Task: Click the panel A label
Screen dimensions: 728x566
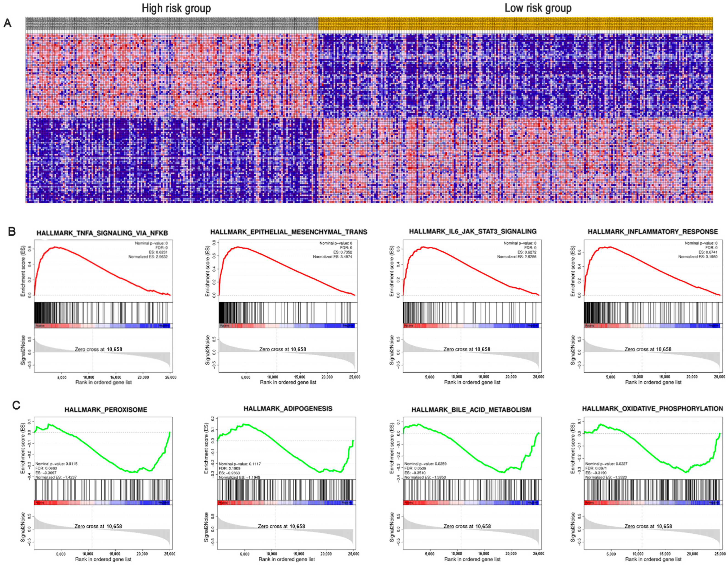Action: [x=7, y=23]
